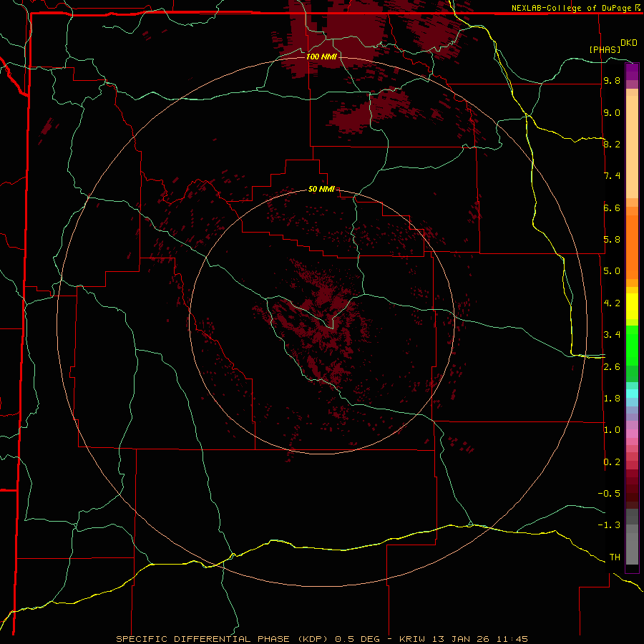Click the bright green band of color bar
644x644 pixels.
coord(632,345)
